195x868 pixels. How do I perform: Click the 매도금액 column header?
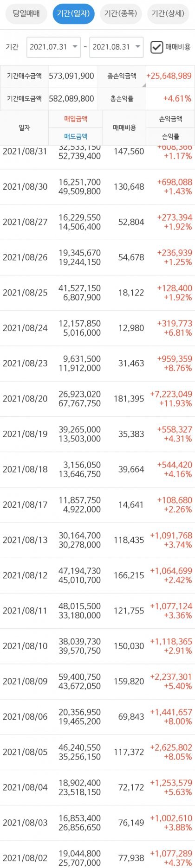[76, 136]
